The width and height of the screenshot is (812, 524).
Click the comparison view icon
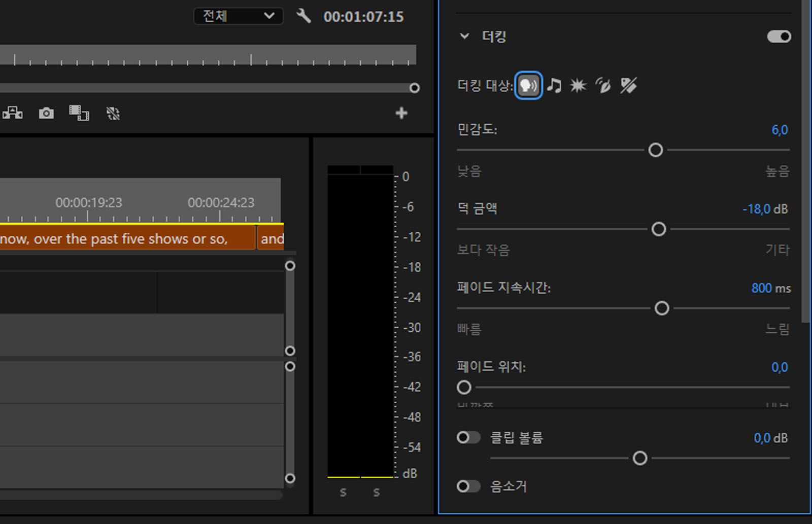coord(79,113)
